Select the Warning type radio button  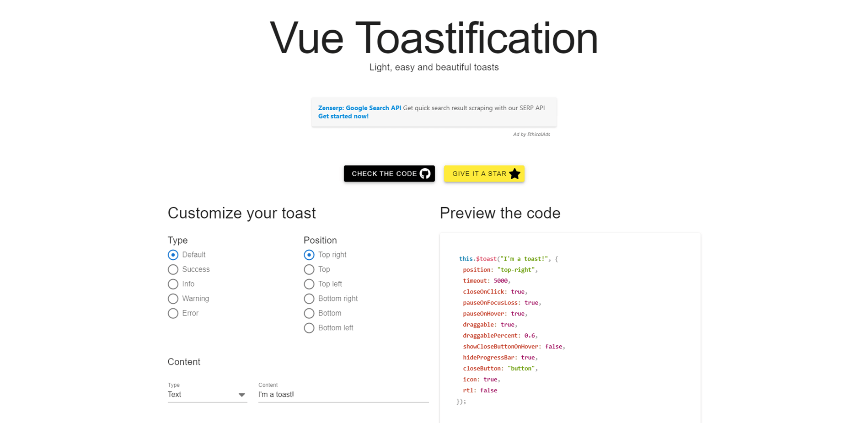pyautogui.click(x=173, y=299)
